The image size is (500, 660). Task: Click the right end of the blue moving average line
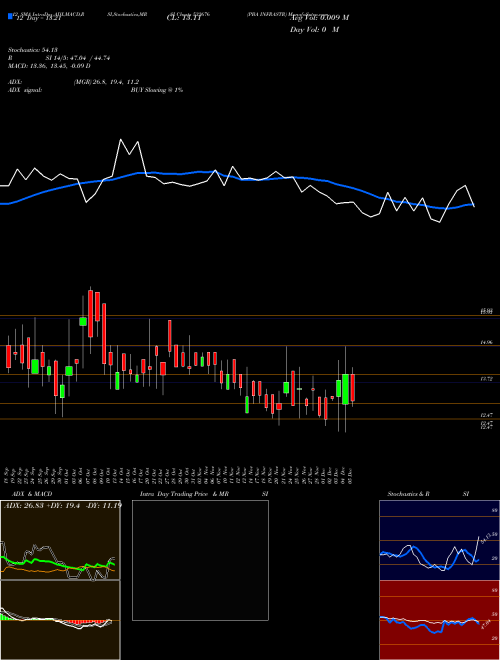(473, 205)
